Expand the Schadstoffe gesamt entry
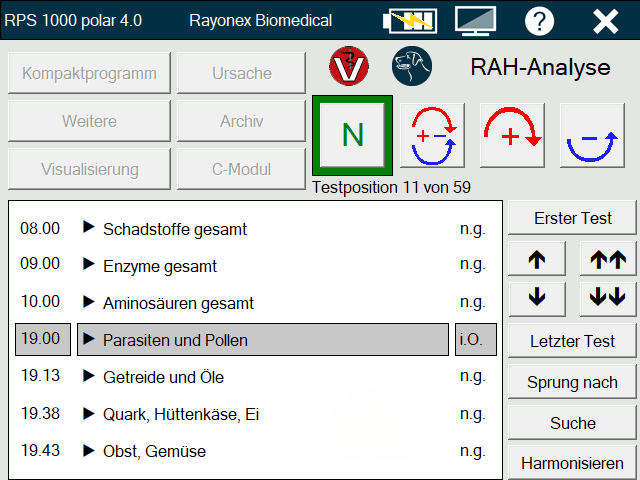The image size is (640, 480). pos(89,229)
